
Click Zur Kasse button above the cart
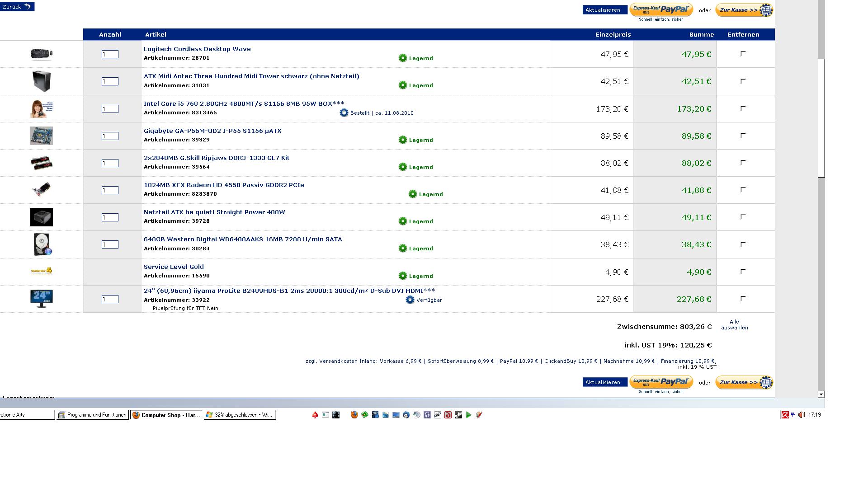click(x=744, y=10)
